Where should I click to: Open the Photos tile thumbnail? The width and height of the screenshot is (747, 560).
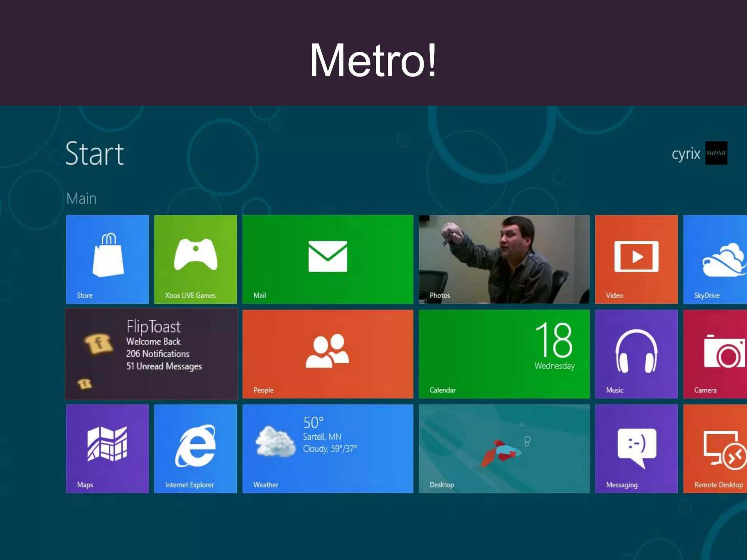[504, 259]
